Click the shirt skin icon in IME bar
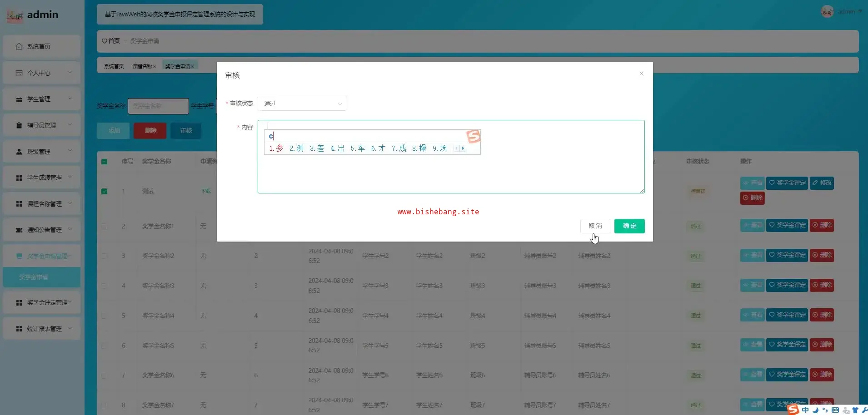 point(855,410)
